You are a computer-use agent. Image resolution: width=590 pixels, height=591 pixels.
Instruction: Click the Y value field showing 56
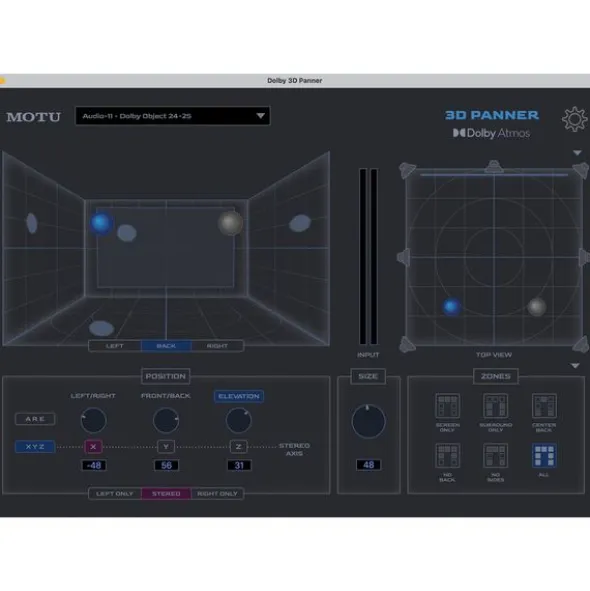point(166,465)
